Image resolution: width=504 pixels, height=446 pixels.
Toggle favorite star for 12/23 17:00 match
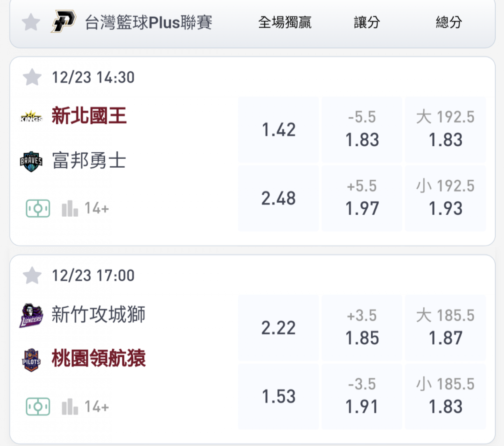click(32, 276)
